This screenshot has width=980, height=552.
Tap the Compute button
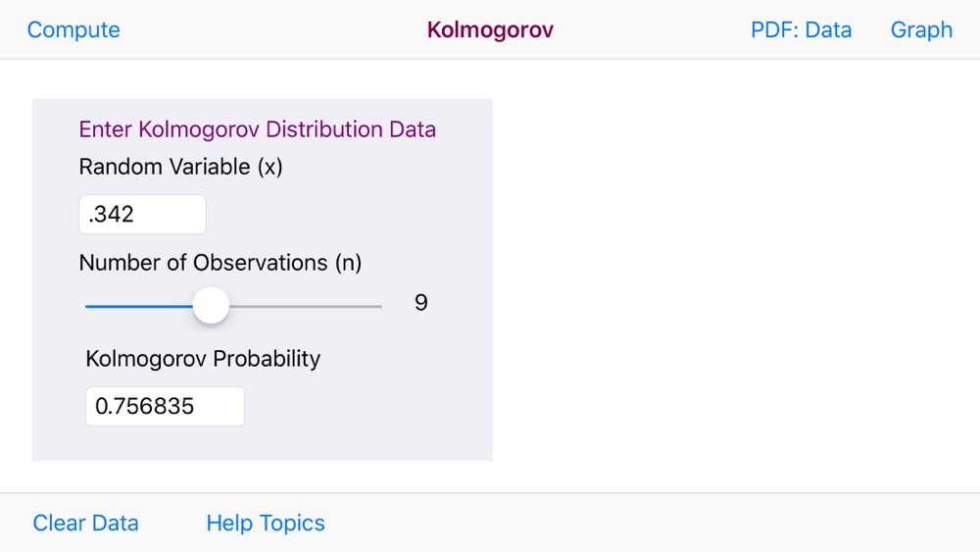pyautogui.click(x=73, y=30)
